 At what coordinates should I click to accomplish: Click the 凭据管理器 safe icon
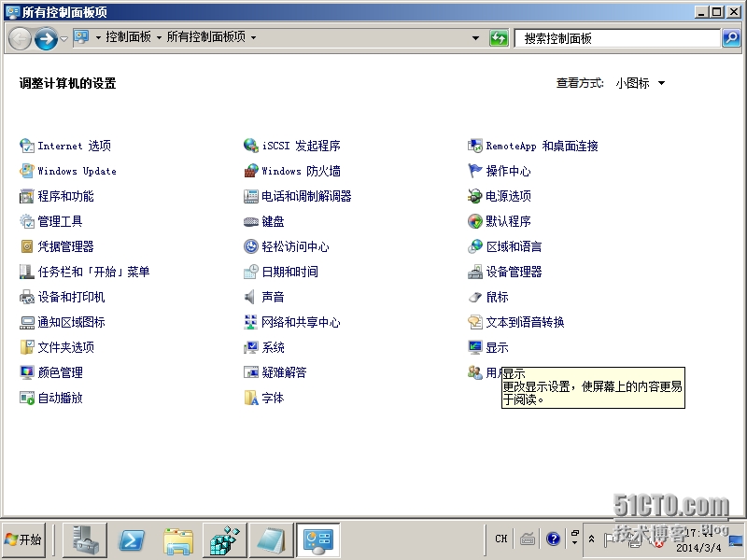coord(27,246)
